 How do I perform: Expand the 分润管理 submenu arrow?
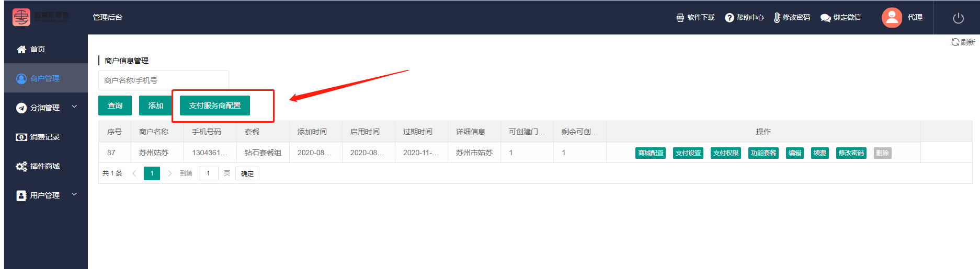coord(74,107)
